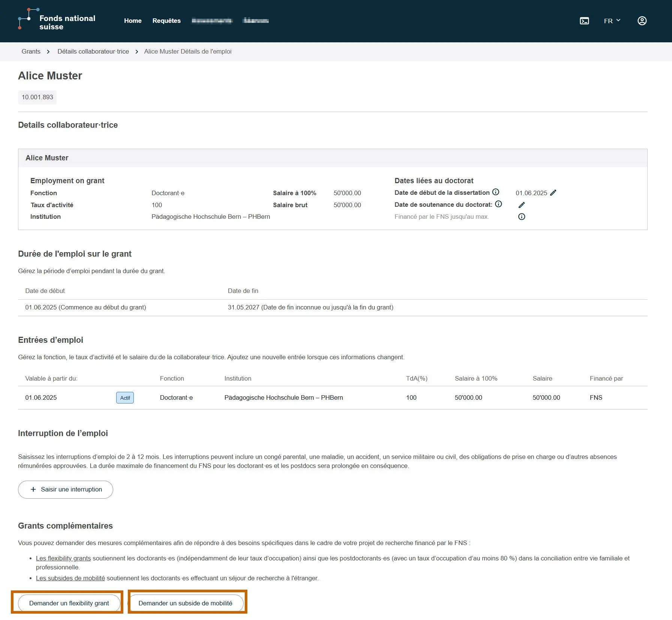Image resolution: width=672 pixels, height=620 pixels.
Task: Expand the FR language dropdown
Action: pos(612,21)
